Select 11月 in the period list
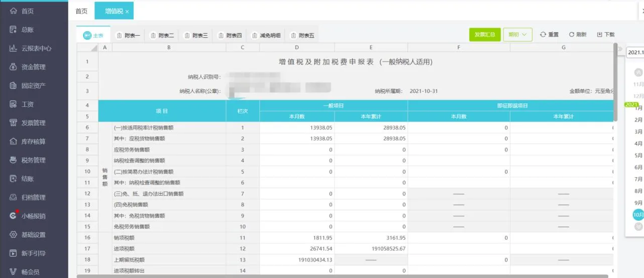This screenshot has width=644, height=278. [x=638, y=84]
